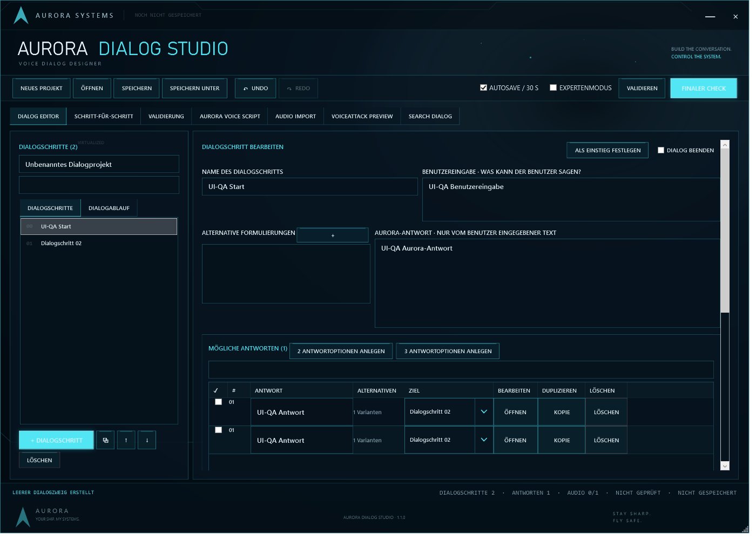Expand the Ziel dropdown in first answer row
756x540 pixels.
point(484,411)
